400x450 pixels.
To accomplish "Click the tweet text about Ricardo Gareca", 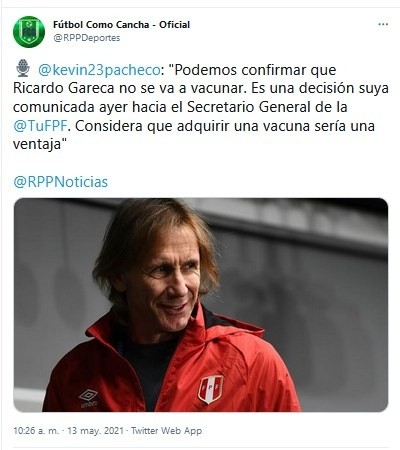I will (201, 107).
